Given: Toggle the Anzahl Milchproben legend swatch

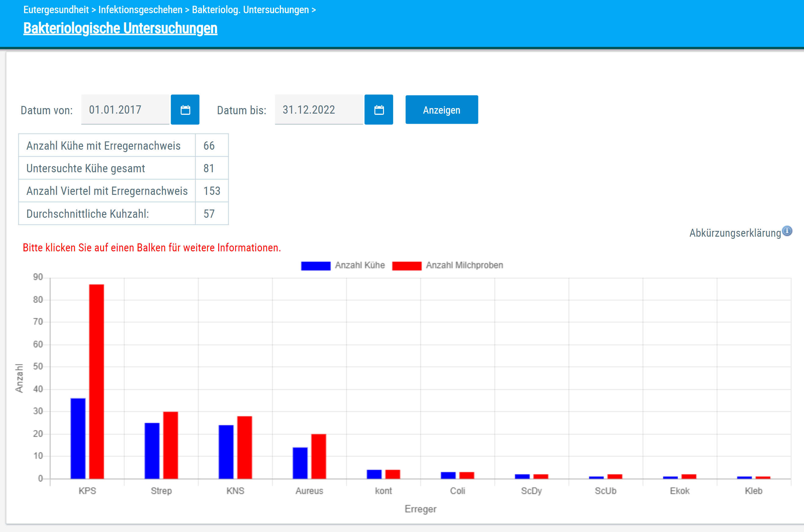Looking at the screenshot, I should pyautogui.click(x=407, y=266).
